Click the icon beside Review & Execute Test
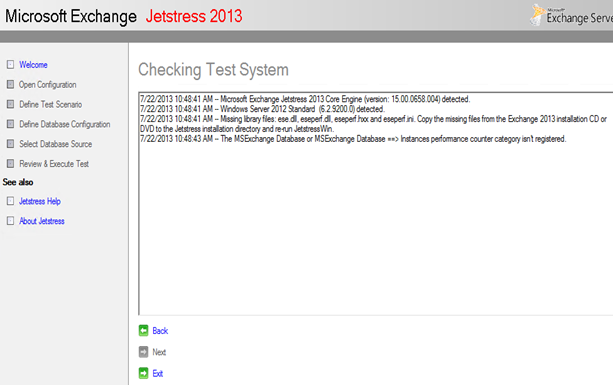The image size is (613, 385). 11,163
